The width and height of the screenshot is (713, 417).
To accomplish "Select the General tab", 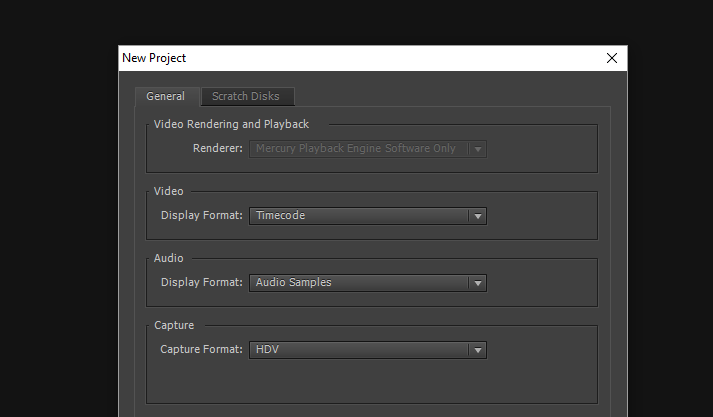I will click(x=165, y=96).
